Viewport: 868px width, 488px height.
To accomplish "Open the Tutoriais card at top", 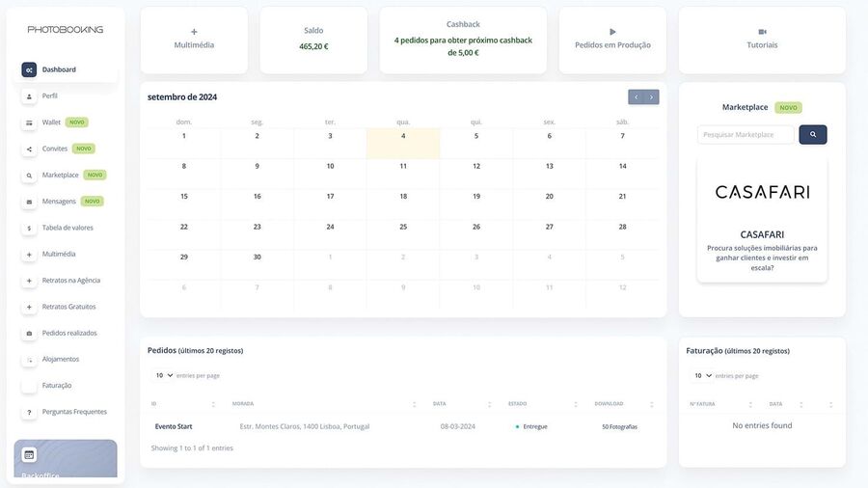I will (x=762, y=40).
